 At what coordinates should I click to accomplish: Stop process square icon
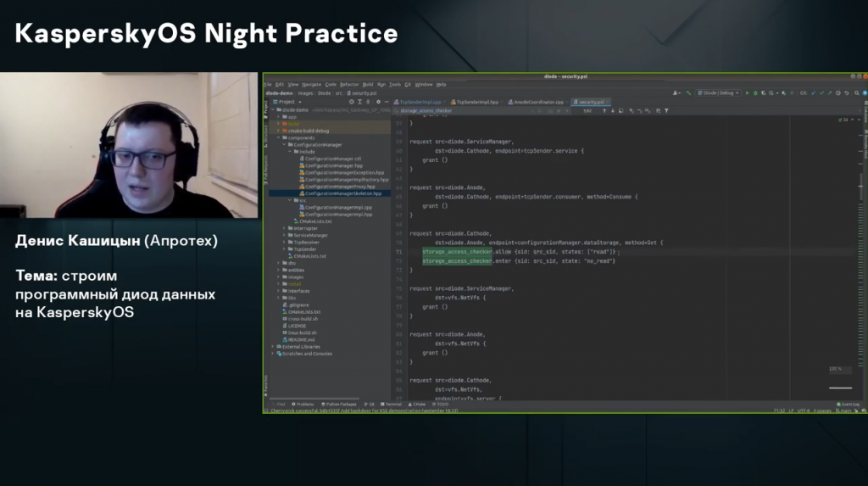pos(793,93)
